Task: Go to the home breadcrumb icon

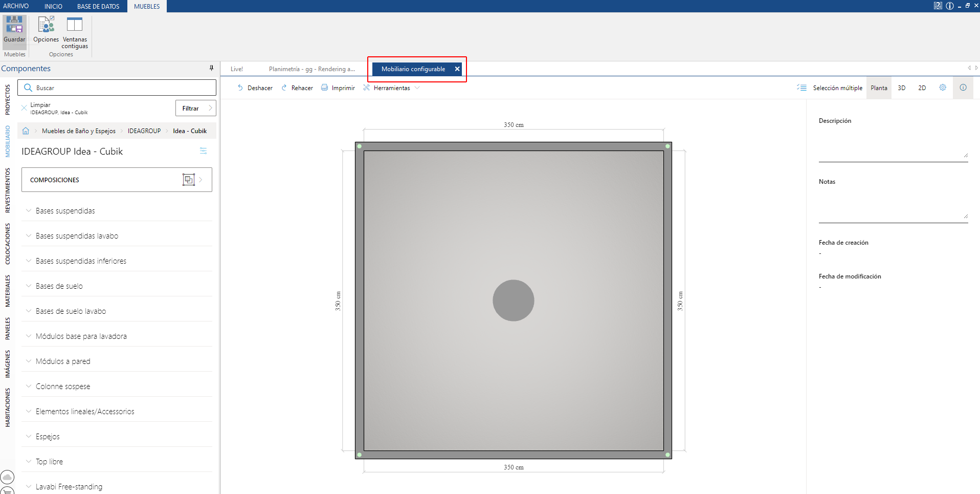Action: tap(26, 131)
